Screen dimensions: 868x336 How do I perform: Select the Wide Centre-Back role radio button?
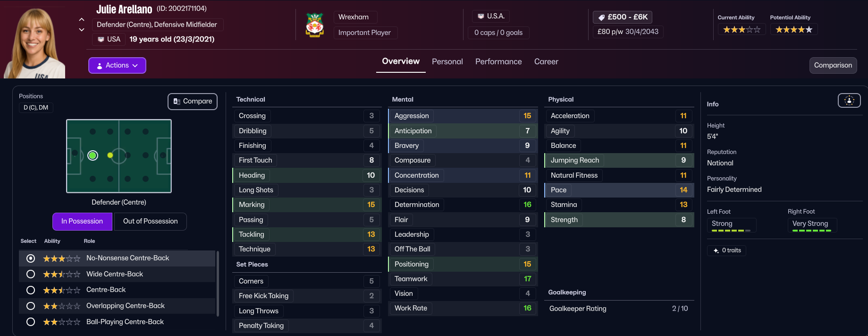coord(31,274)
